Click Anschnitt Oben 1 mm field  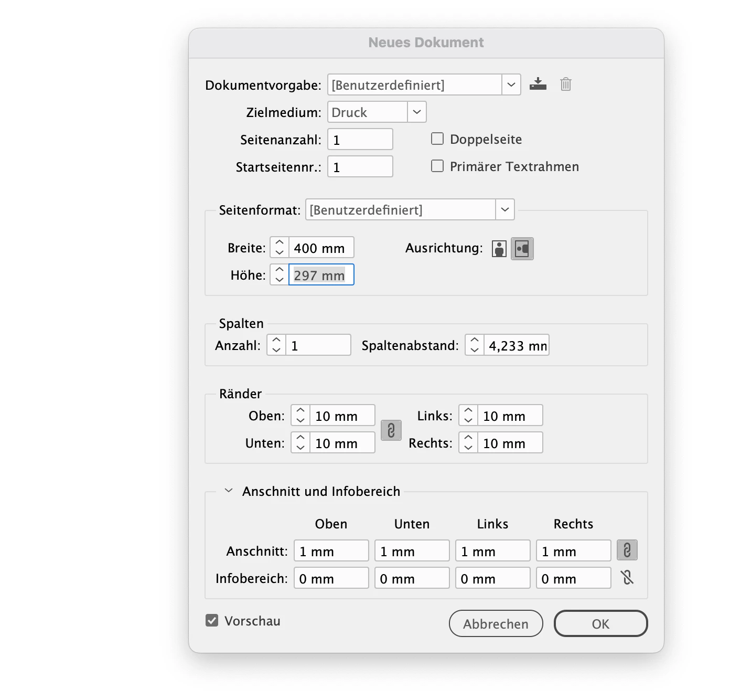(x=331, y=550)
